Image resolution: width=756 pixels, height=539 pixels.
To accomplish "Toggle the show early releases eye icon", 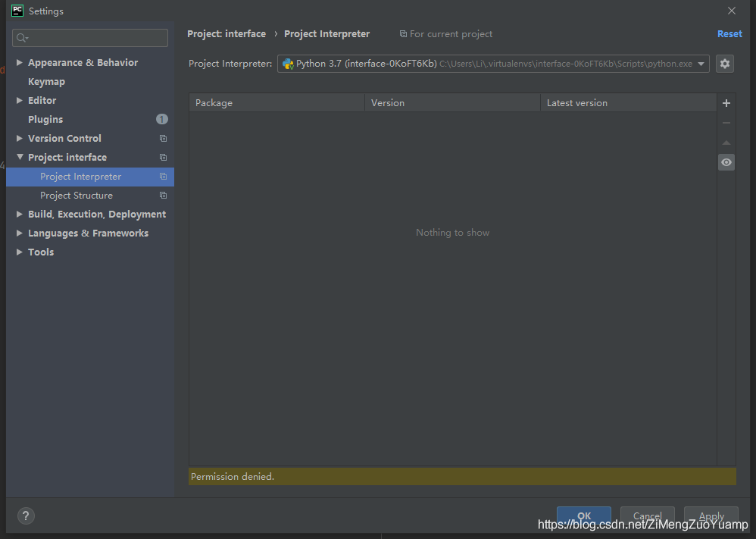I will pyautogui.click(x=726, y=163).
